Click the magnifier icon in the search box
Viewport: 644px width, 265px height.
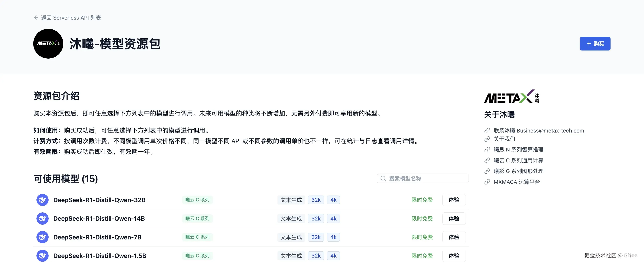(383, 178)
